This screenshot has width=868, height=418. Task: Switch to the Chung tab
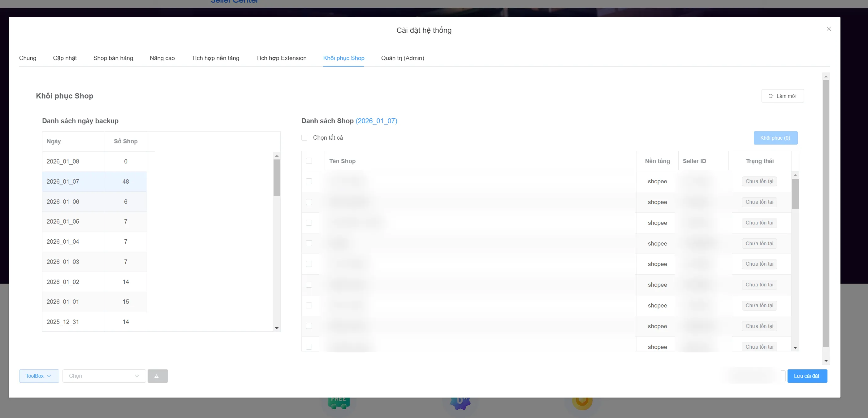point(28,58)
